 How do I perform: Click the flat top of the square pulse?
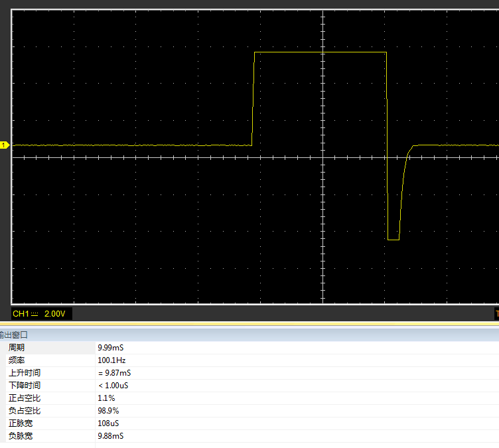(320, 52)
